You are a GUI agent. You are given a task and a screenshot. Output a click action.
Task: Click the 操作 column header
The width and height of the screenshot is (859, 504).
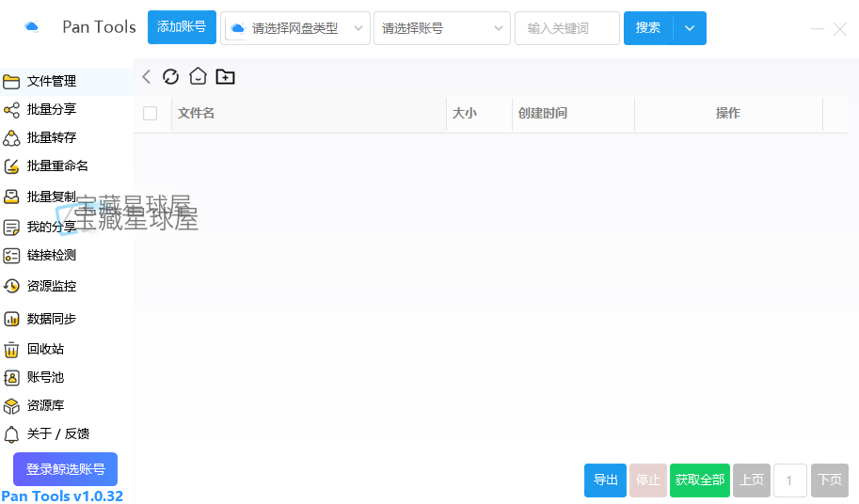(x=728, y=113)
